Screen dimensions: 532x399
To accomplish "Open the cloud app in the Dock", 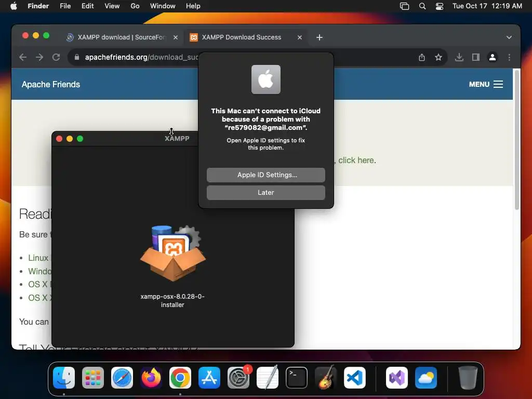I will pyautogui.click(x=426, y=378).
